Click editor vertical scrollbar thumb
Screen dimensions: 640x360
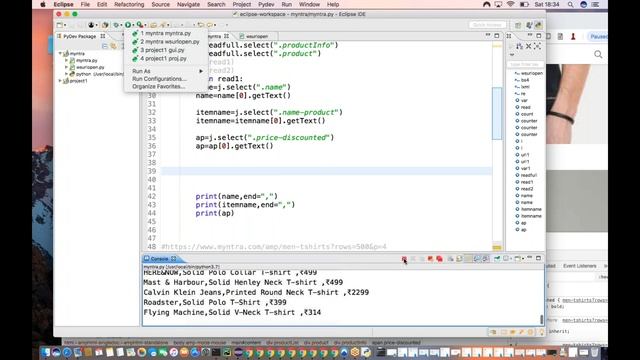497,113
